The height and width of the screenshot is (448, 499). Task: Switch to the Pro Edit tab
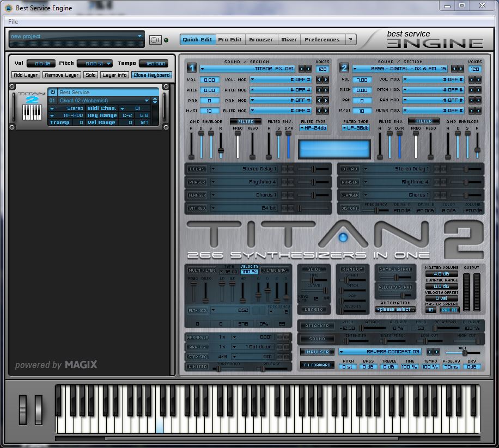click(x=230, y=40)
